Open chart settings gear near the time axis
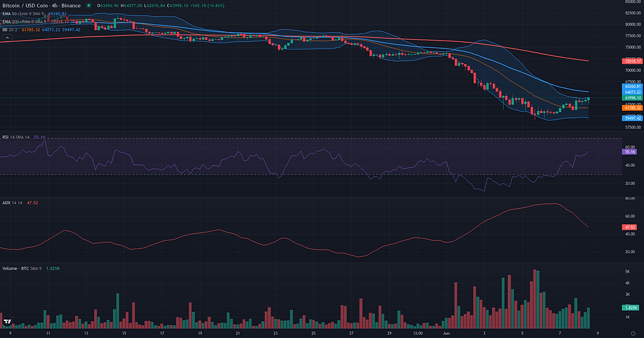This screenshot has height=338, width=644. [633, 333]
